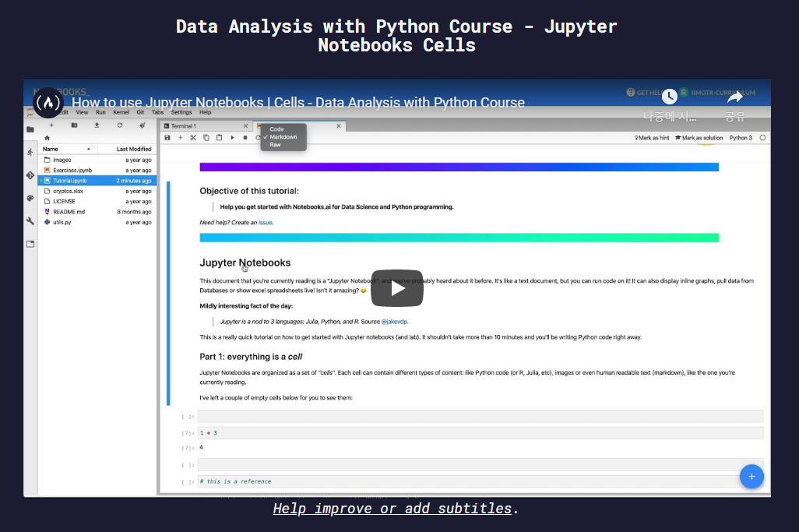This screenshot has height=532, width=799.
Task: Paste cells with the clipboard icon
Action: [x=219, y=137]
